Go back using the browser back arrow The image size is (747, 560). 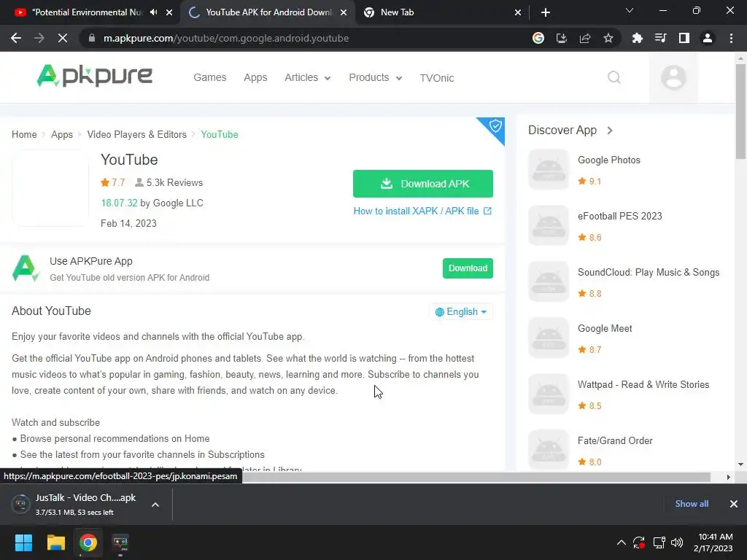tap(16, 38)
